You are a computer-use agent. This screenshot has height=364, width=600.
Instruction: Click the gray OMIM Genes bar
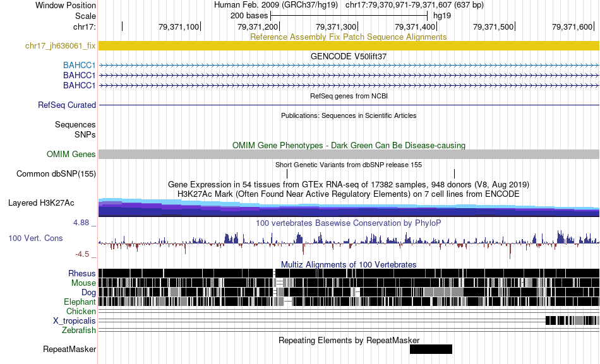349,154
